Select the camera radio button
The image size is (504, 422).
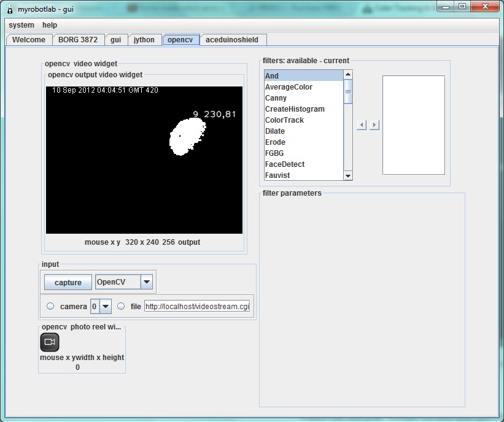click(50, 306)
